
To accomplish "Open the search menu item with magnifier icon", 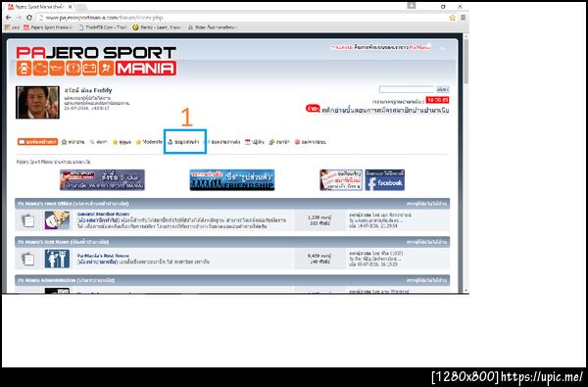I will click(98, 142).
